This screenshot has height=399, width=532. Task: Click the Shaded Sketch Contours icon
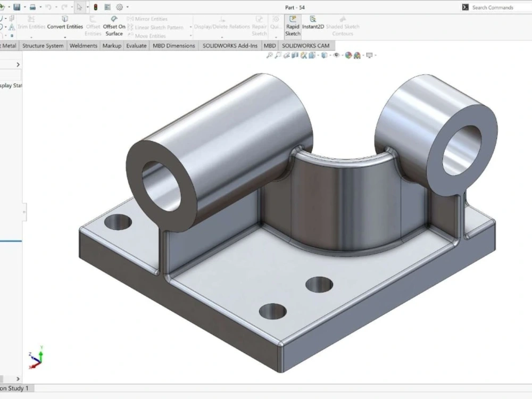pos(342,26)
